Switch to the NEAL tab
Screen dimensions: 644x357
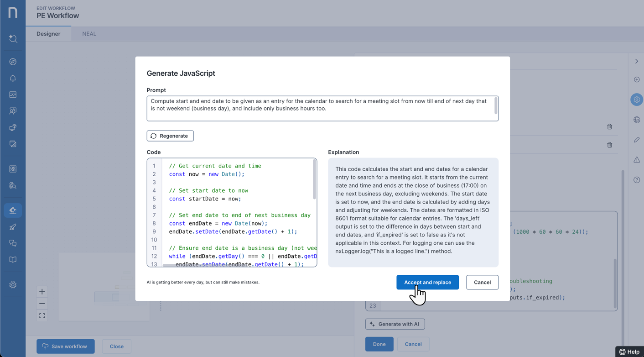click(89, 33)
